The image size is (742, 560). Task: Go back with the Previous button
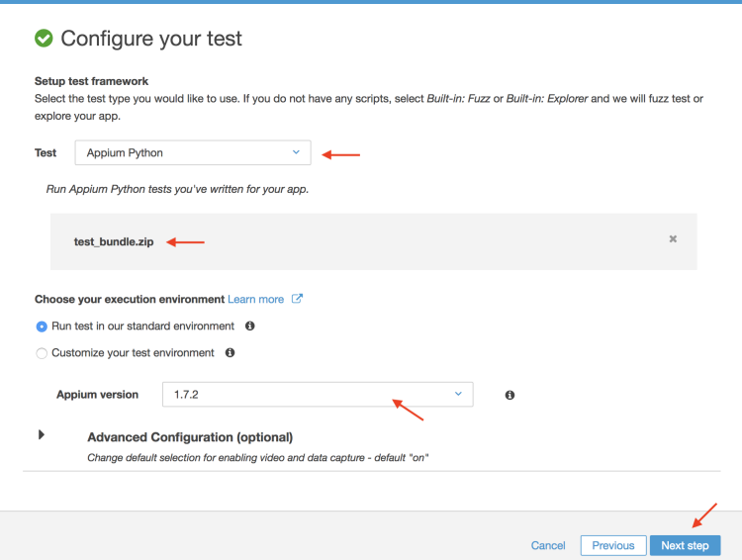[x=612, y=545]
